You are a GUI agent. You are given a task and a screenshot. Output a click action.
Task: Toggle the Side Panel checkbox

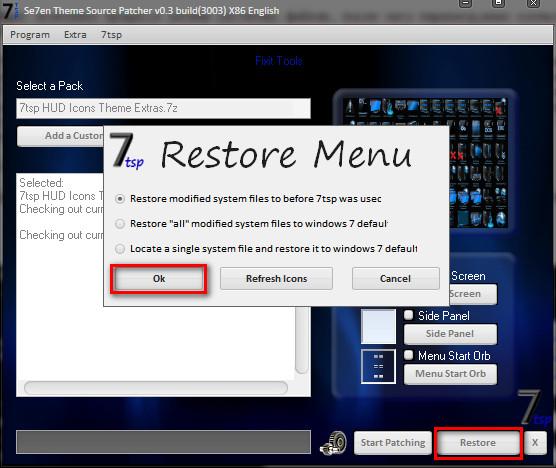pyautogui.click(x=409, y=315)
